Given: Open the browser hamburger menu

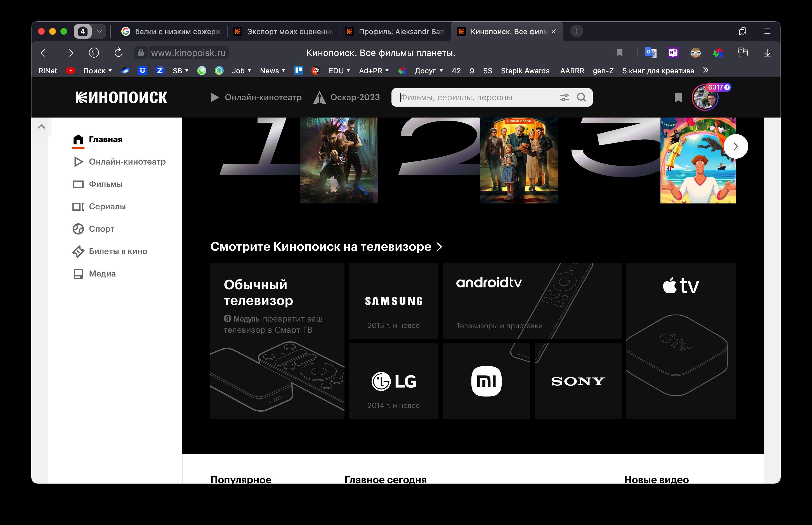Looking at the screenshot, I should [x=767, y=31].
